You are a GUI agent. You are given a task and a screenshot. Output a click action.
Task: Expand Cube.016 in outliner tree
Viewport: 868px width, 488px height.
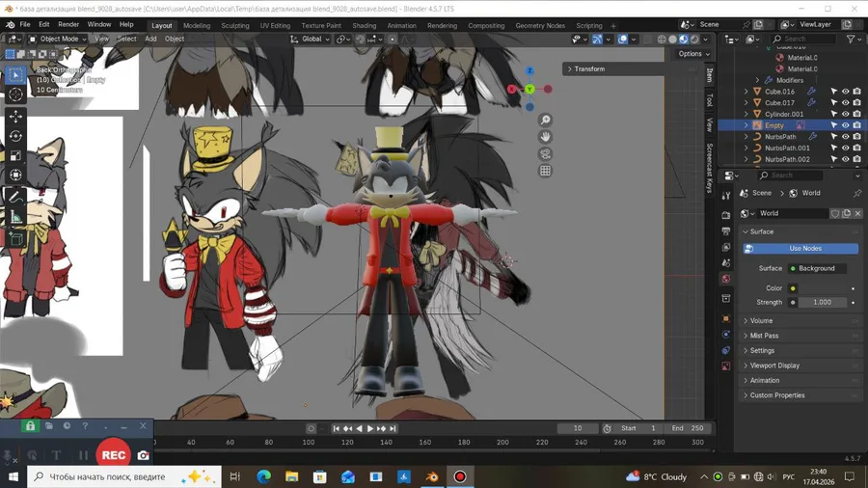click(746, 92)
